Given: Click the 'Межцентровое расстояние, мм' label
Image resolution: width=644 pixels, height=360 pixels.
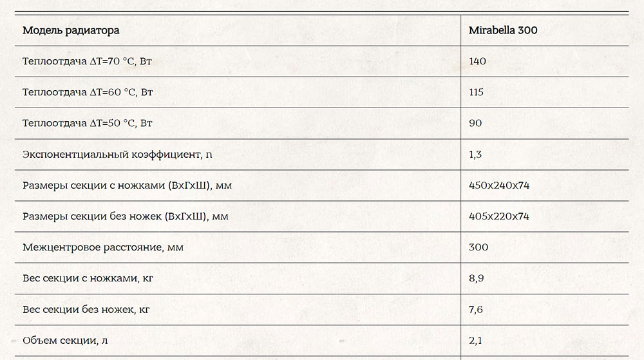Looking at the screenshot, I should (103, 247).
